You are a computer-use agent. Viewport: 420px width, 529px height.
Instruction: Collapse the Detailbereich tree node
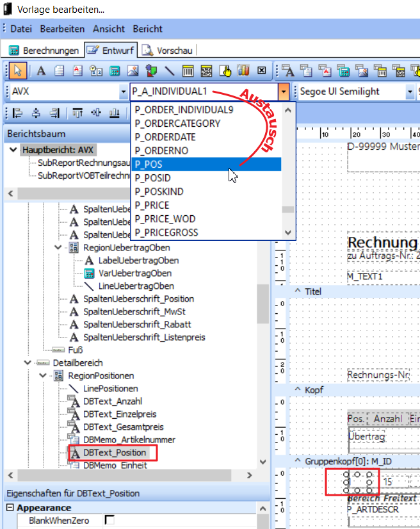28,362
